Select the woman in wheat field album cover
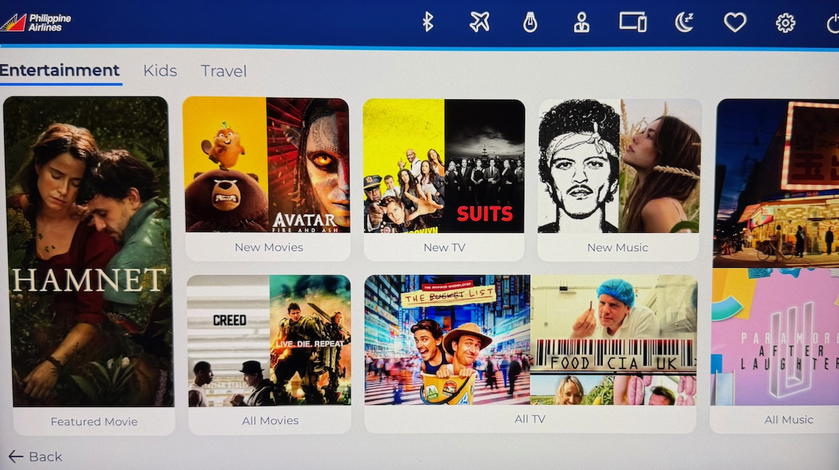 coord(660,166)
